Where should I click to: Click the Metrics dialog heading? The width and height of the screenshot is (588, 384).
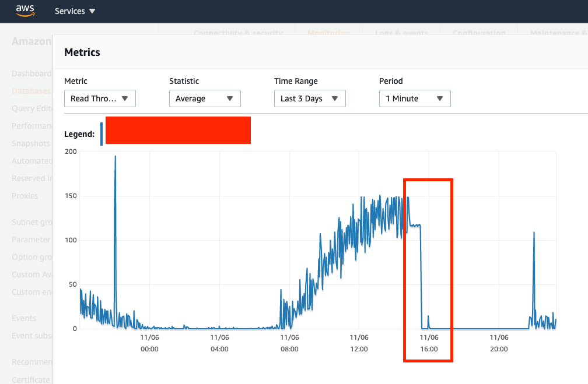tap(82, 52)
